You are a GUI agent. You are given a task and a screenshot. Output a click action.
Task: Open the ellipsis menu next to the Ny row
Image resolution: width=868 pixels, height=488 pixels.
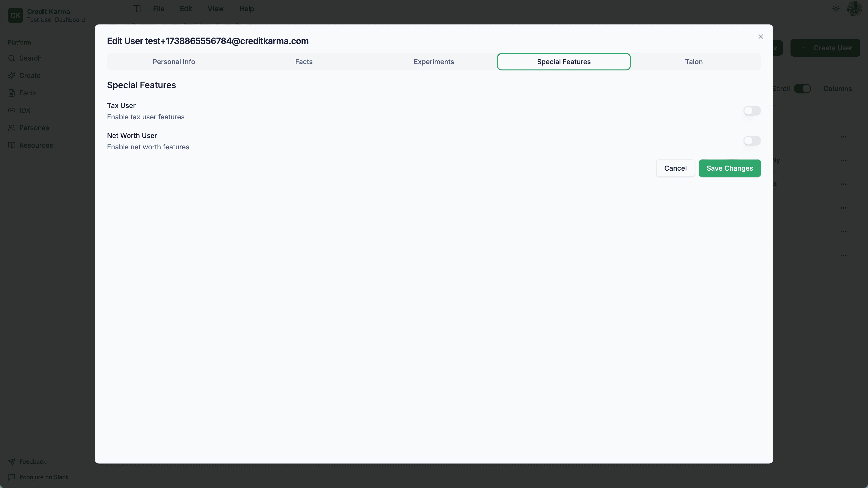click(x=844, y=160)
